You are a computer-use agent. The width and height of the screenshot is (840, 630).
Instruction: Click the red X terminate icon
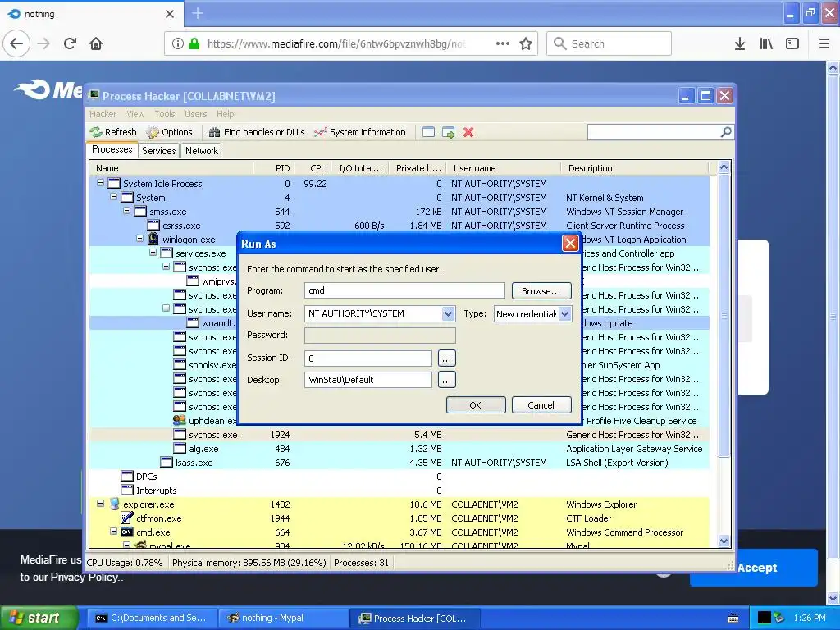(x=468, y=132)
